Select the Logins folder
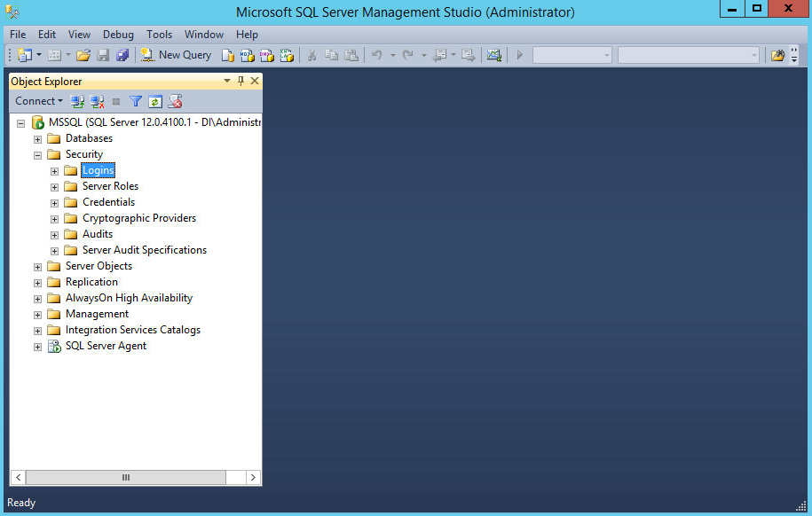 [x=98, y=170]
